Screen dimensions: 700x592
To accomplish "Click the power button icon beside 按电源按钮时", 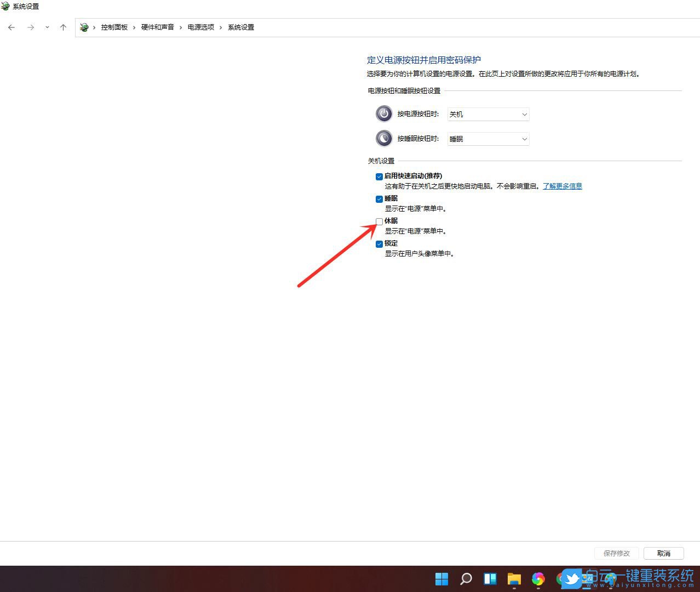I will click(383, 113).
